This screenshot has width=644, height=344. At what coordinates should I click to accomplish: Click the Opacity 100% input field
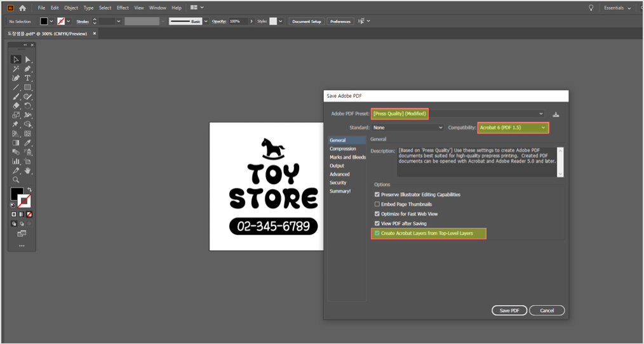point(238,22)
